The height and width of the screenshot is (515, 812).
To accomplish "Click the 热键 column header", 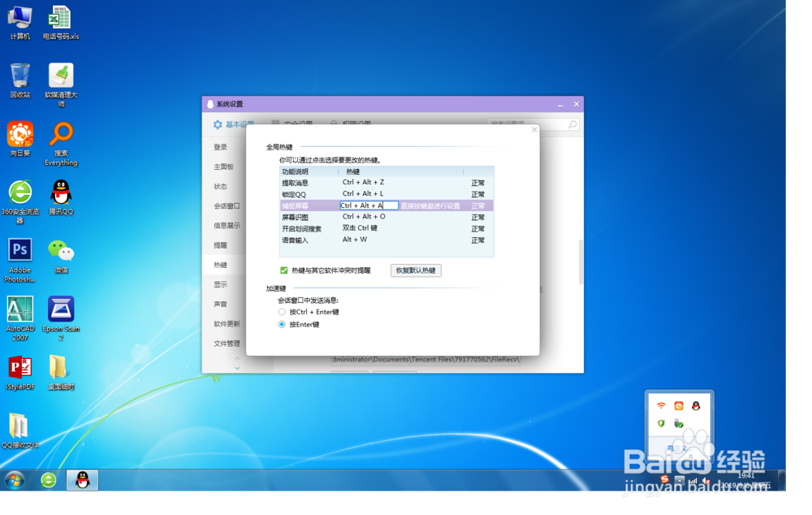I will [401, 171].
